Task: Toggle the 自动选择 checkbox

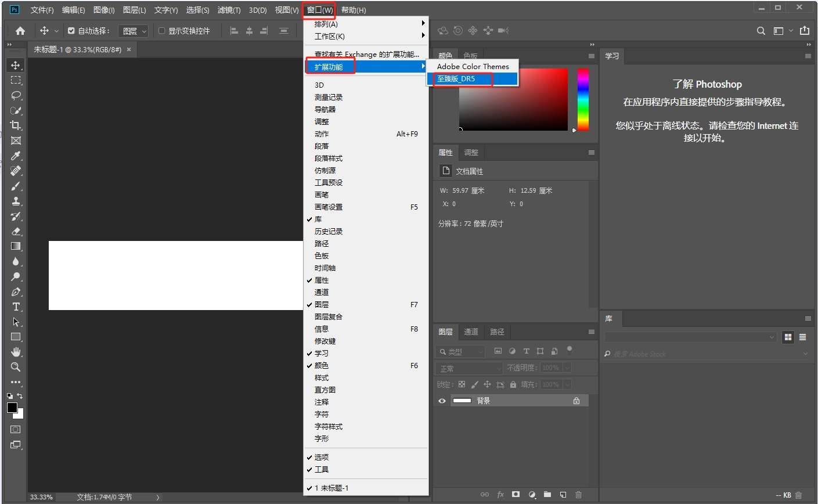Action: point(71,31)
